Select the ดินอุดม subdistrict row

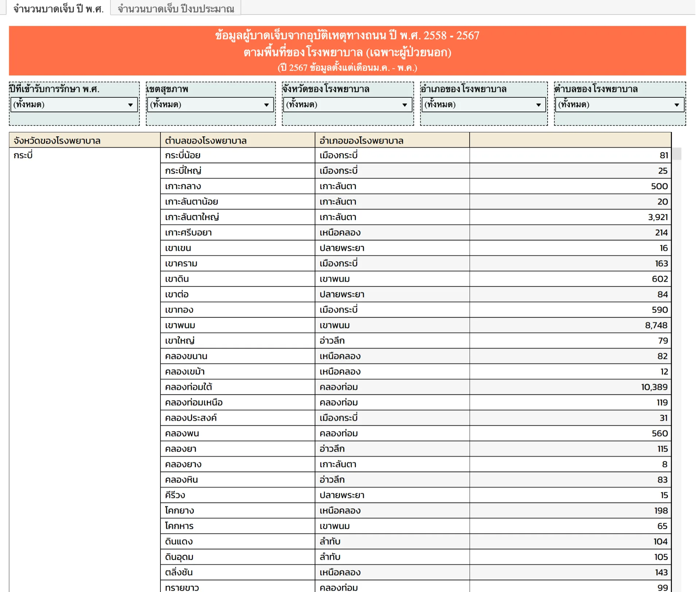click(238, 557)
